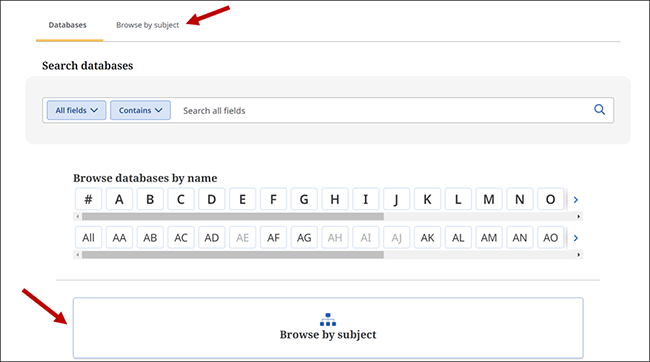650x362 pixels.
Task: Select letter C in name browser
Action: 181,199
